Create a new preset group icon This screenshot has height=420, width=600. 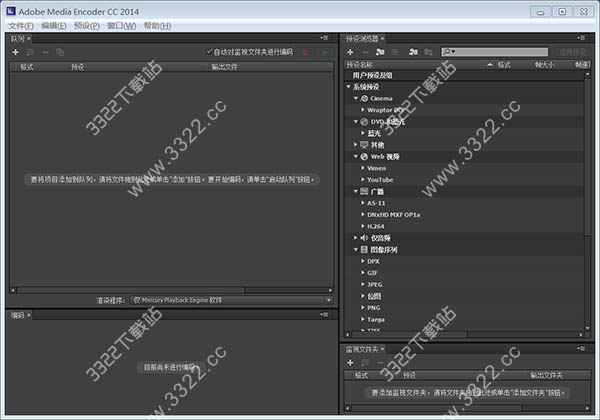pos(380,52)
